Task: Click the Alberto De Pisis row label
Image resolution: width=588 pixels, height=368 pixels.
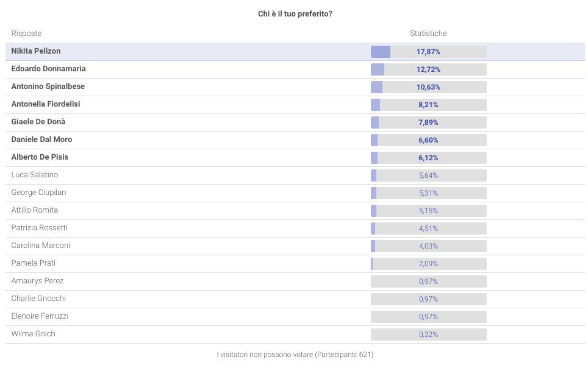Action: (x=40, y=158)
